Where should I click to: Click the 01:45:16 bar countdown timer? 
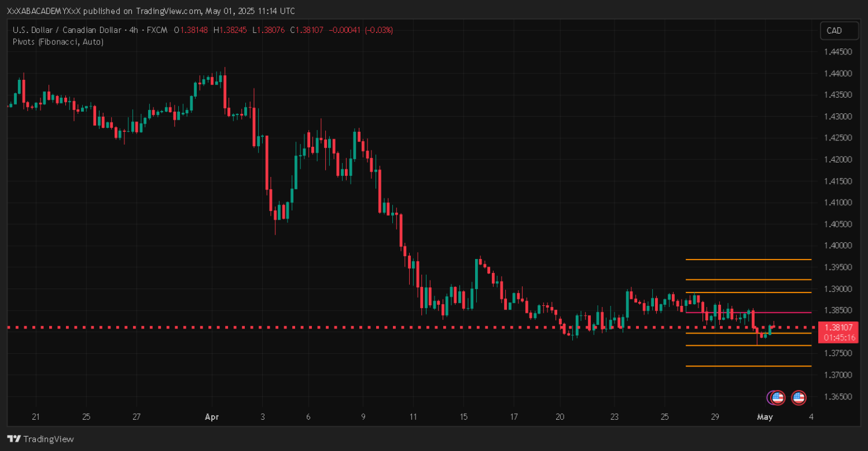pyautogui.click(x=838, y=337)
